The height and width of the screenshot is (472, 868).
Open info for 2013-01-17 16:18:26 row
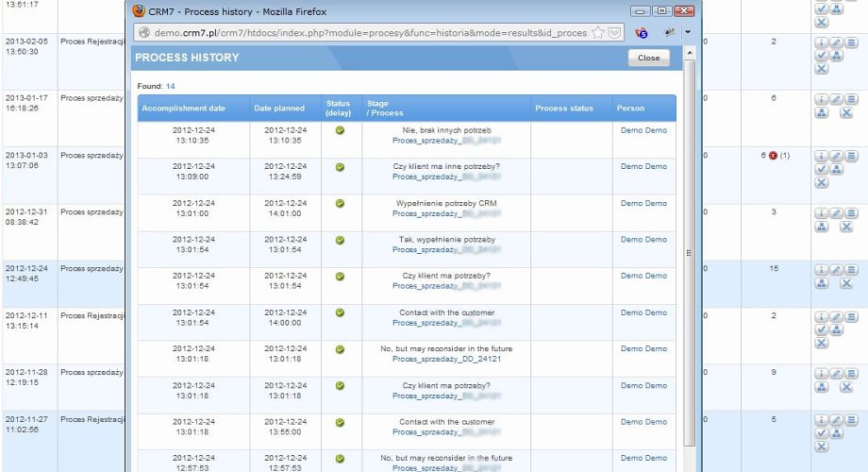(x=821, y=99)
